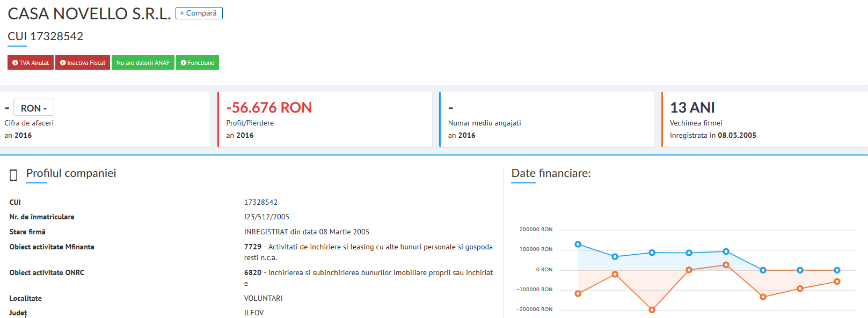Click the highest orange data point above 0 RON

(726, 265)
